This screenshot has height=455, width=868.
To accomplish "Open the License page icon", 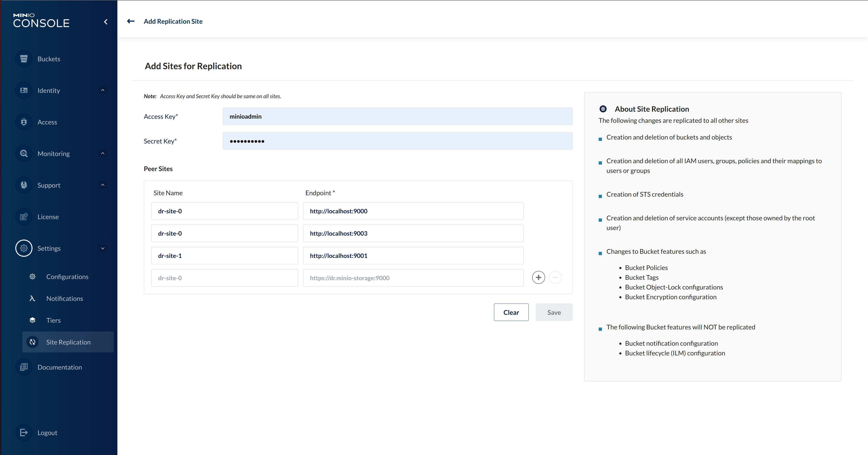I will (24, 217).
